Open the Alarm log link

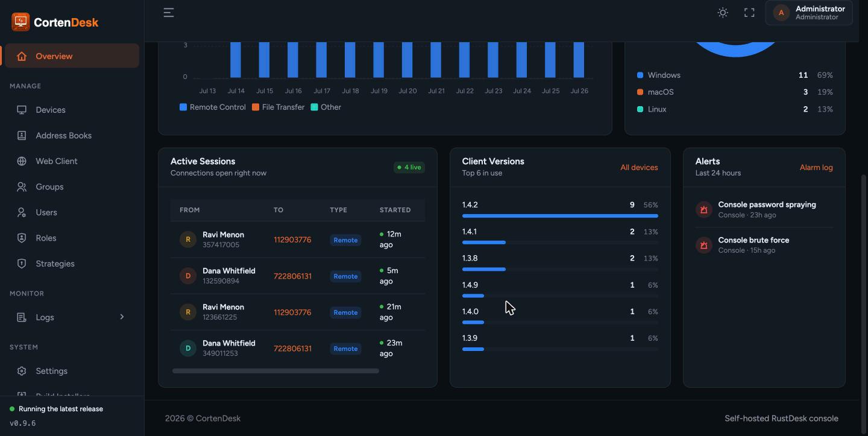click(x=816, y=168)
